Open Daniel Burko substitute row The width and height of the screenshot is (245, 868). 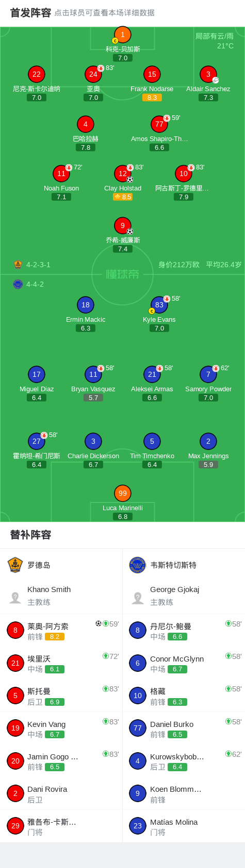click(184, 728)
